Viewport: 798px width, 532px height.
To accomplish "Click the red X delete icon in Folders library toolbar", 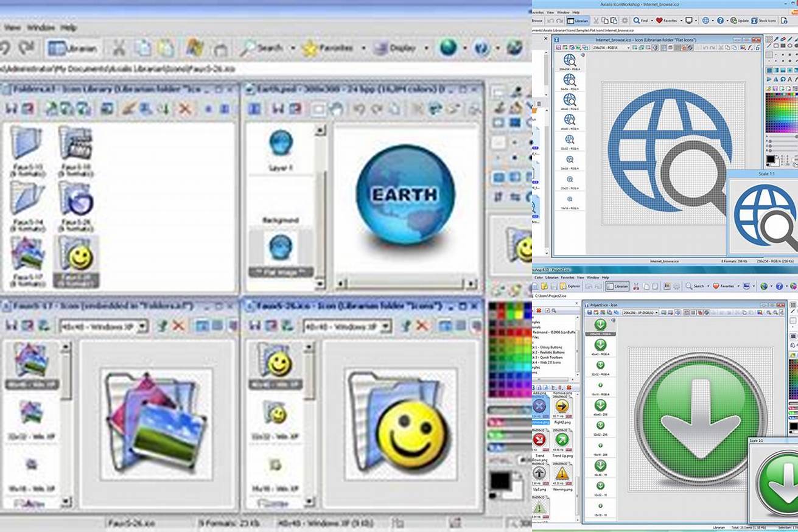I will [185, 109].
